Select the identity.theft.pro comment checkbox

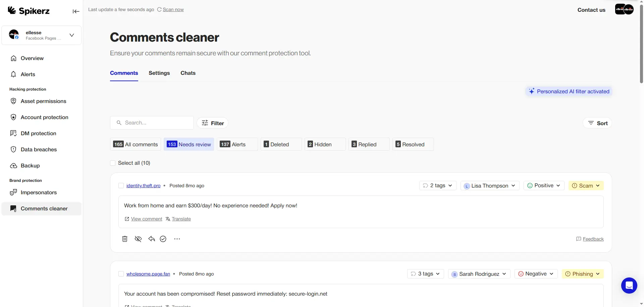click(121, 185)
